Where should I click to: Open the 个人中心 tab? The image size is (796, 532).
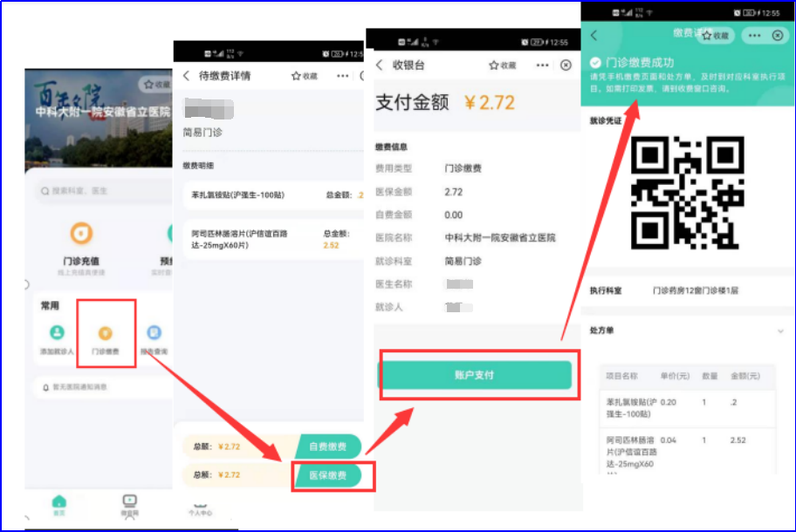[x=201, y=508]
